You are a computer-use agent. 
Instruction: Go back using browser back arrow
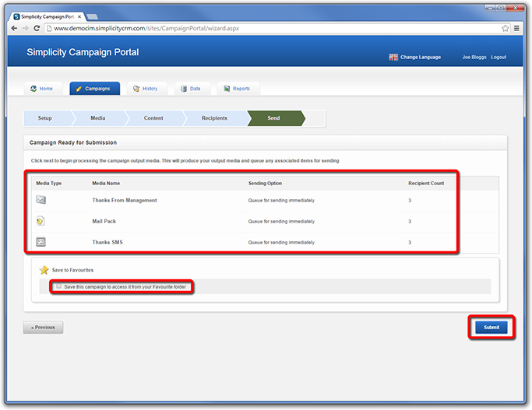pos(14,28)
